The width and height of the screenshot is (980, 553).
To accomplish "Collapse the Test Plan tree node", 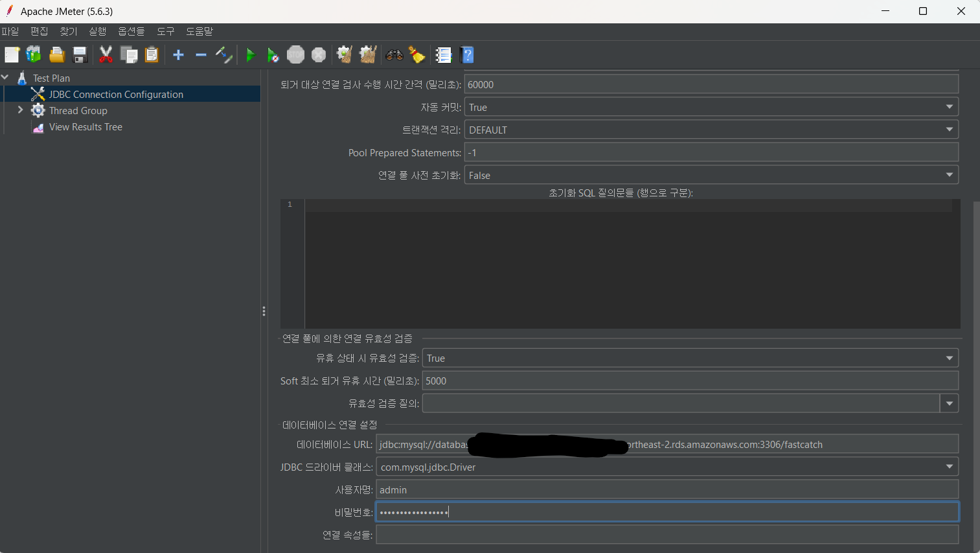I will pos(5,77).
